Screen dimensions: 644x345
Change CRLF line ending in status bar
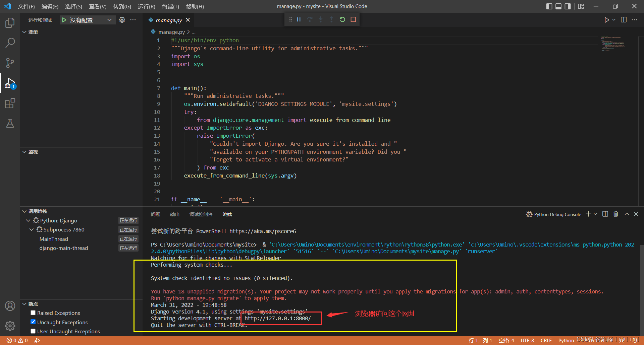(x=546, y=340)
